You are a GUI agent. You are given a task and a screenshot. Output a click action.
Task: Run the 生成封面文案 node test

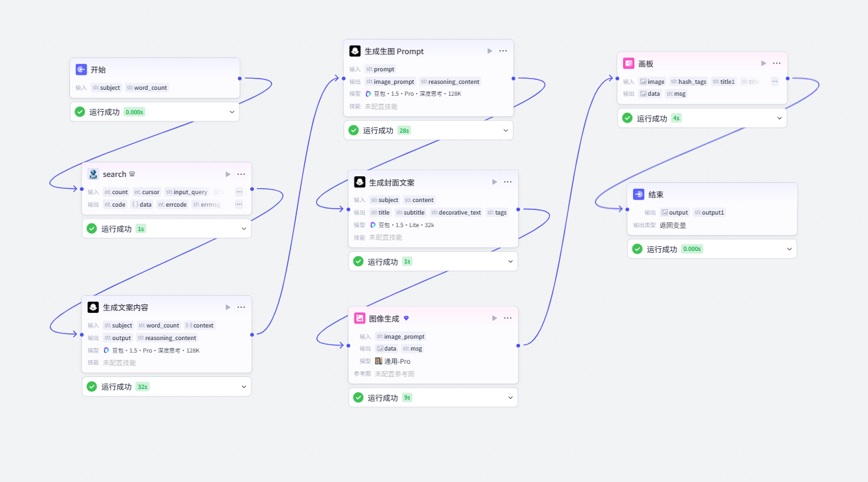[494, 182]
